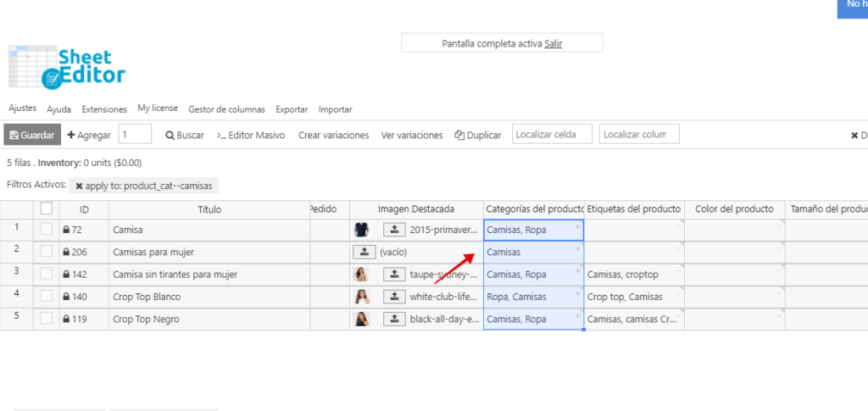Select tags cell 'Crop top, Camisas'
This screenshot has height=411, width=868.
634,297
